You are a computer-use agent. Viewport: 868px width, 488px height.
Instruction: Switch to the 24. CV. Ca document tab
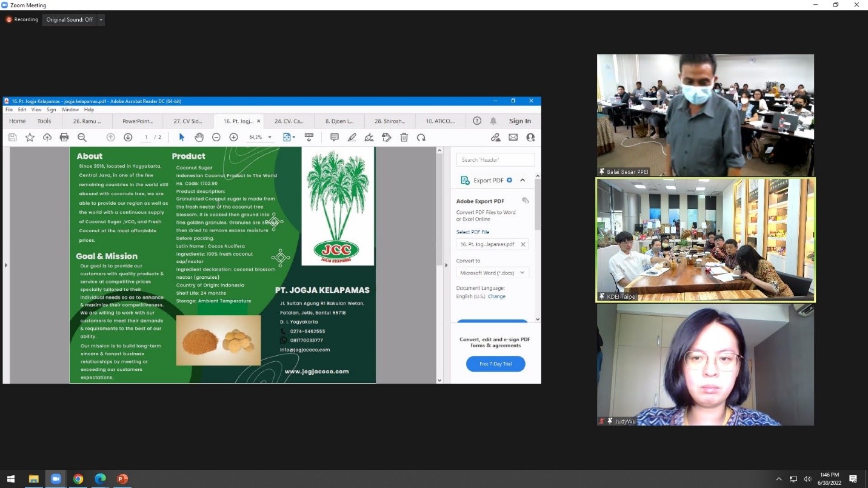click(x=289, y=121)
